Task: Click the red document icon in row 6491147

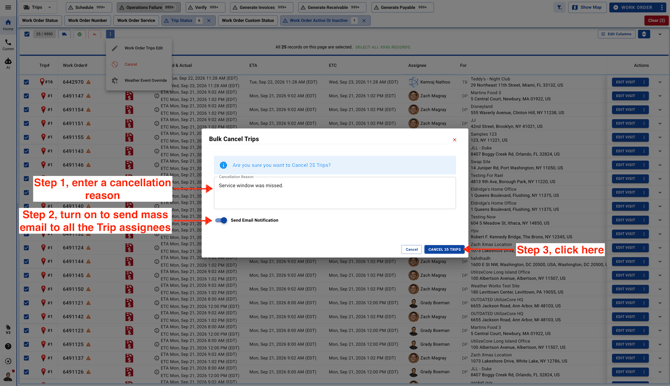Action: click(x=129, y=96)
